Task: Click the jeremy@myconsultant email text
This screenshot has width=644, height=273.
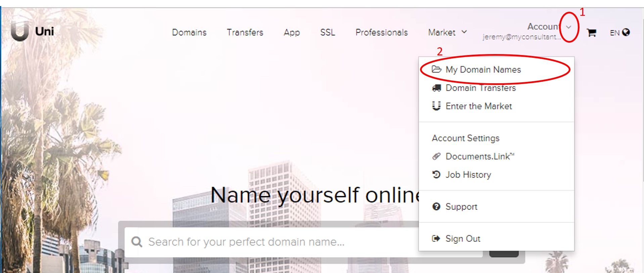Action: coord(521,37)
